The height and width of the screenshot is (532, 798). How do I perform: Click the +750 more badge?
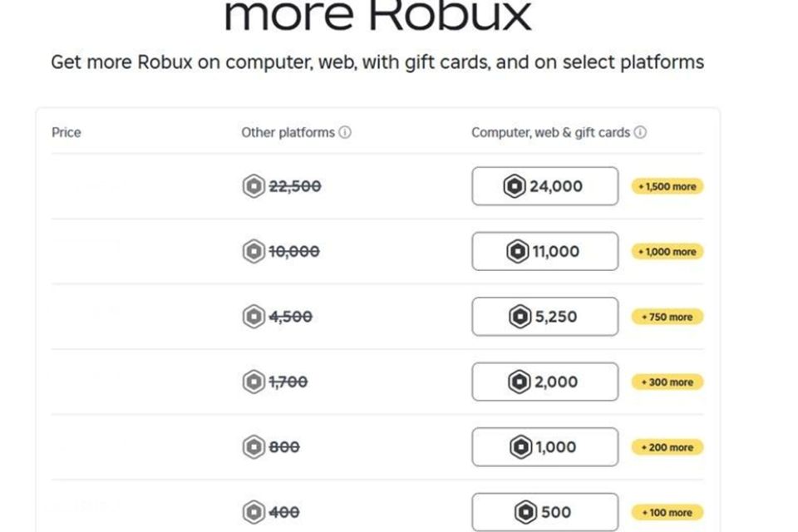(x=667, y=316)
